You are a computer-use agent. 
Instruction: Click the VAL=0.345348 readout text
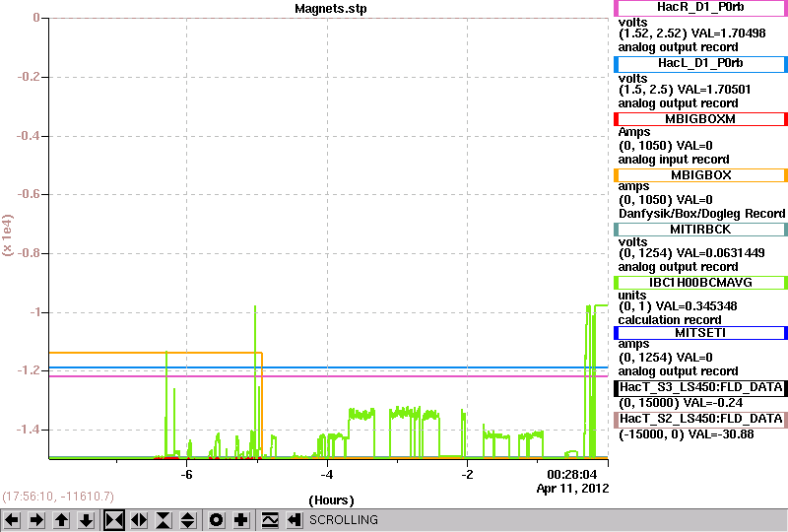pyautogui.click(x=696, y=306)
